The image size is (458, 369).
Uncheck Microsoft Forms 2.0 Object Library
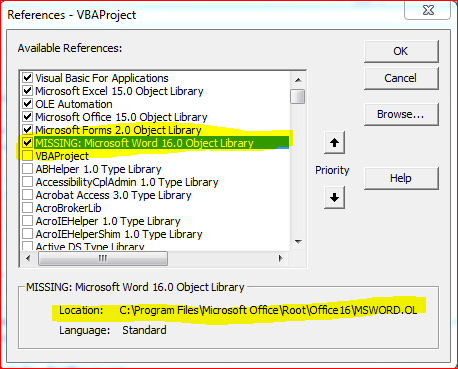point(27,130)
